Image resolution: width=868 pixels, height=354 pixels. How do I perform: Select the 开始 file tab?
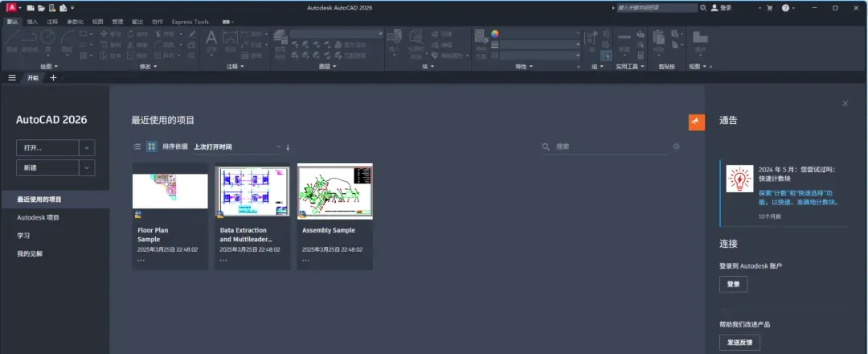[x=33, y=78]
